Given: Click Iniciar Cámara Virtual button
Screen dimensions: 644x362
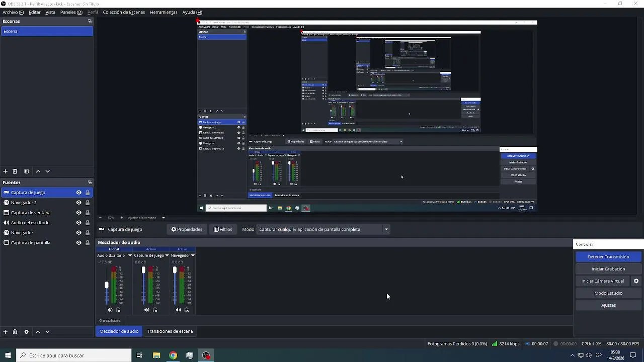Looking at the screenshot, I should point(603,281).
